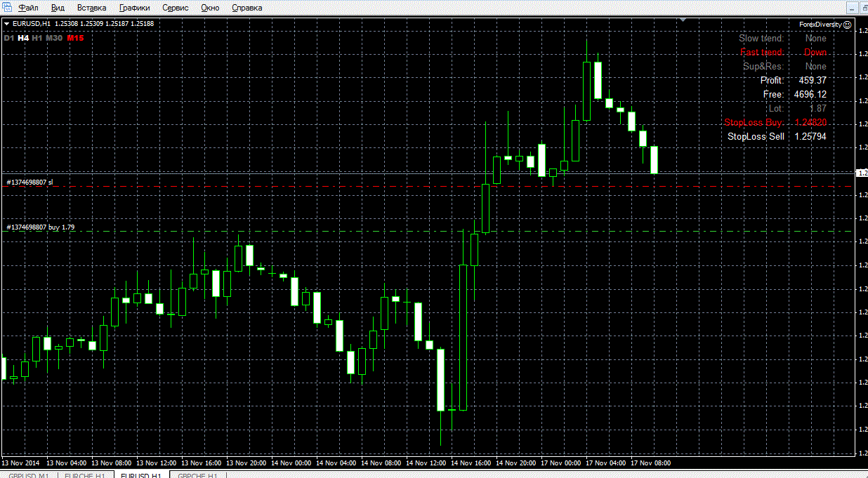
Task: Select the #1374698807 buy 1.79 order label
Action: [41, 227]
